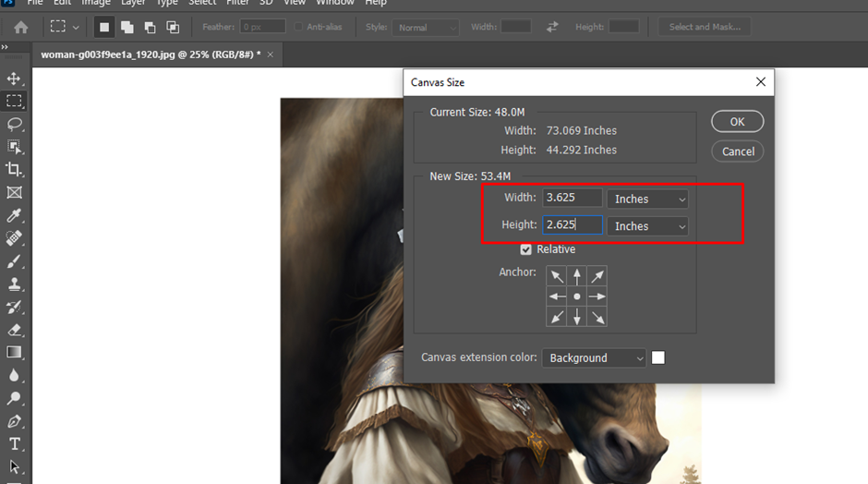Set anchor to bottom-right arrow
Screen dimensions: 868x484
(x=597, y=317)
